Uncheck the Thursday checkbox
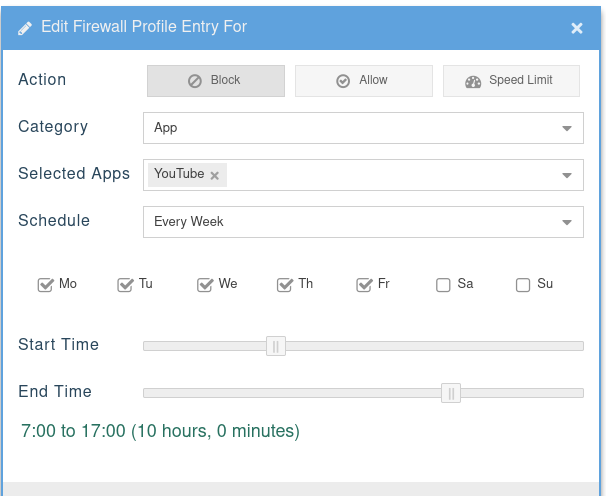Screen dimensions: 606x496 coord(285,285)
